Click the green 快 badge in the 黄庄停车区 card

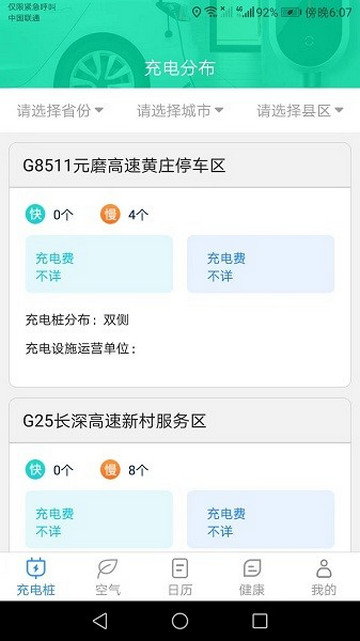pyautogui.click(x=35, y=214)
